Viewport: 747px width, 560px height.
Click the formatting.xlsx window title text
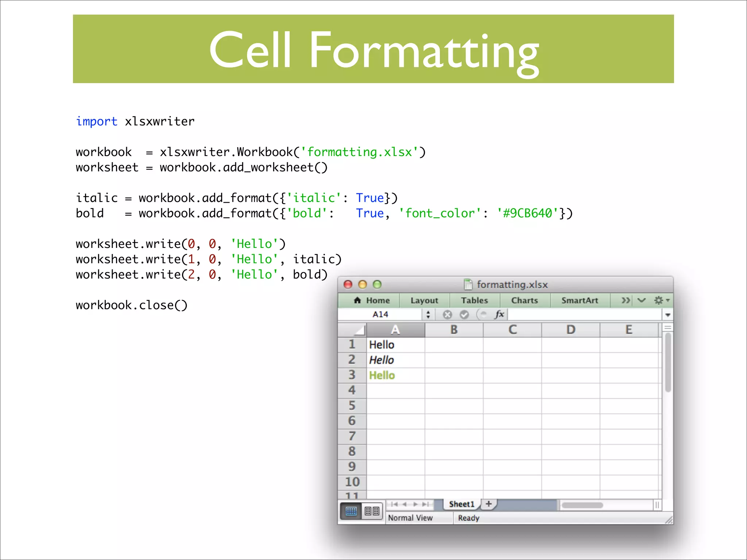(512, 285)
